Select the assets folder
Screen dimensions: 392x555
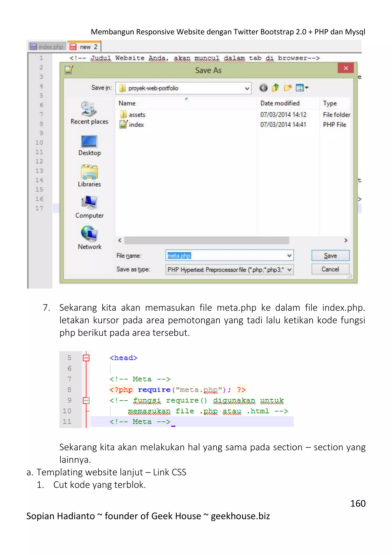(133, 115)
